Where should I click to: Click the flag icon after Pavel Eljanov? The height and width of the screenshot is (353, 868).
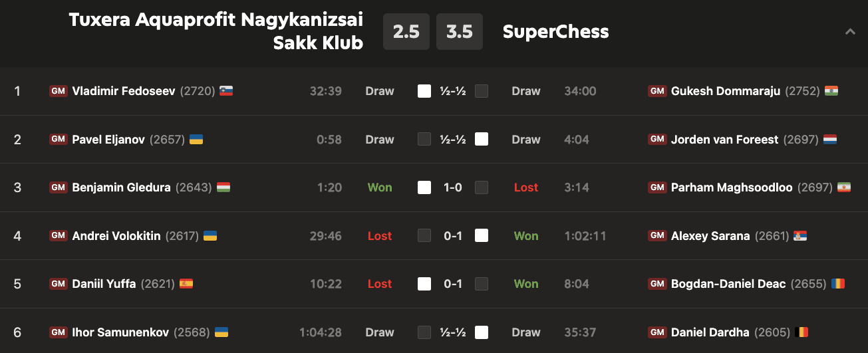point(196,140)
